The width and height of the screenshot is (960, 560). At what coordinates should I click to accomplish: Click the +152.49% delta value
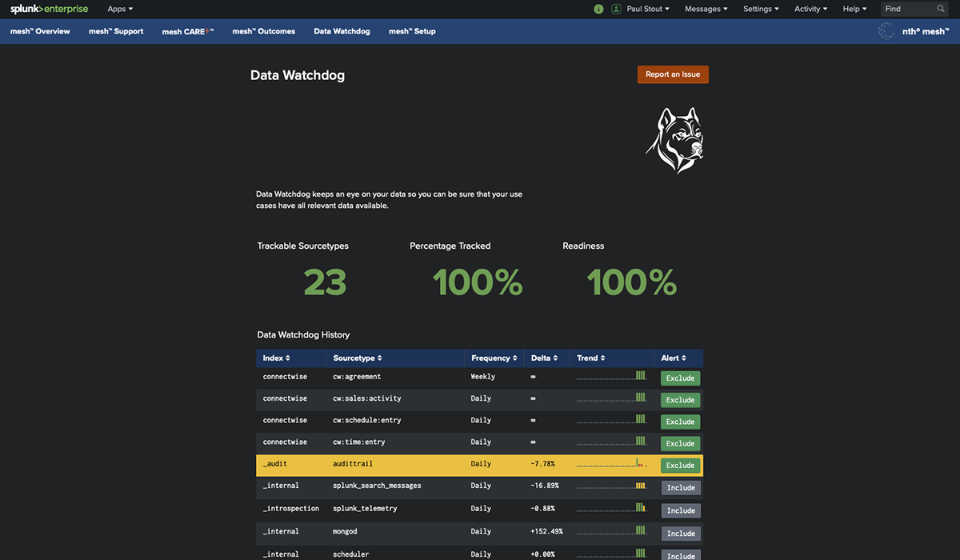(546, 531)
